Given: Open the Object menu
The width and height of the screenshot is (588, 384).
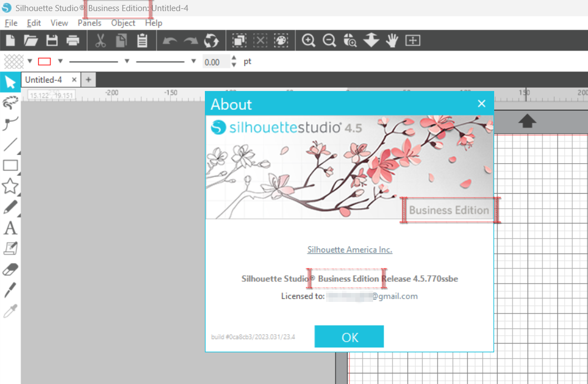Looking at the screenshot, I should (123, 23).
